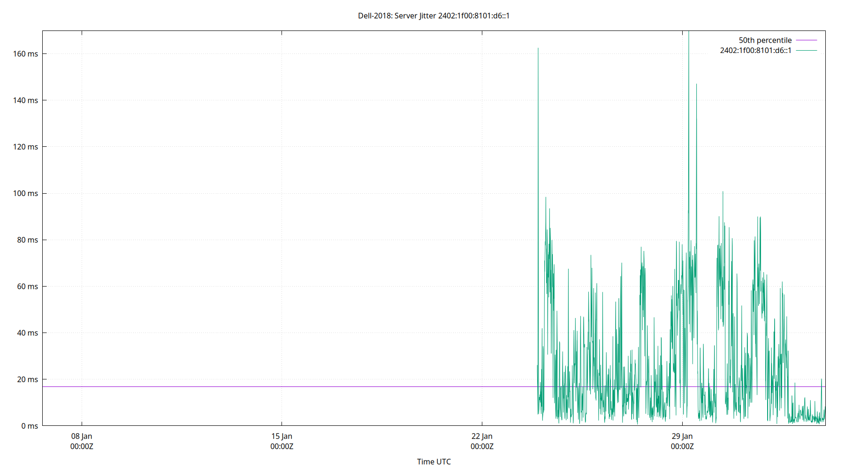The height and width of the screenshot is (469, 868).
Task: Click the legend line sample for 50th percentile
Action: (x=806, y=40)
